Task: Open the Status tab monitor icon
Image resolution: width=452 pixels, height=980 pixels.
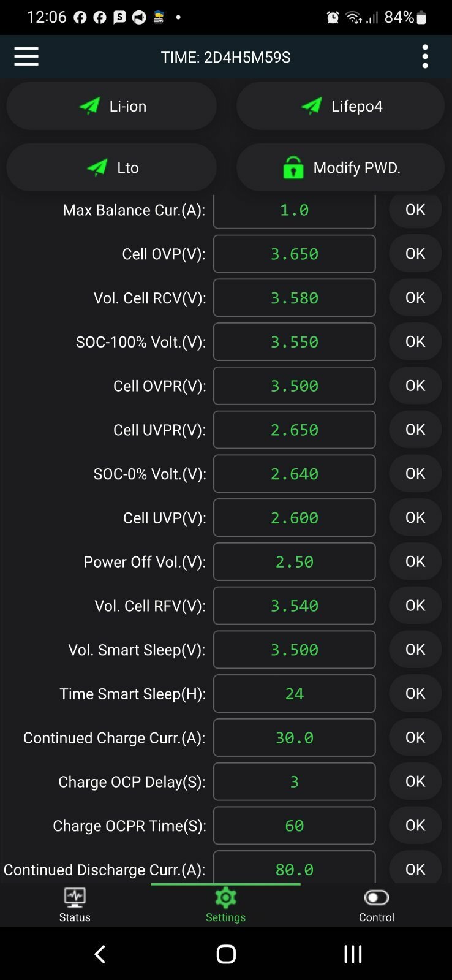Action: point(75,898)
